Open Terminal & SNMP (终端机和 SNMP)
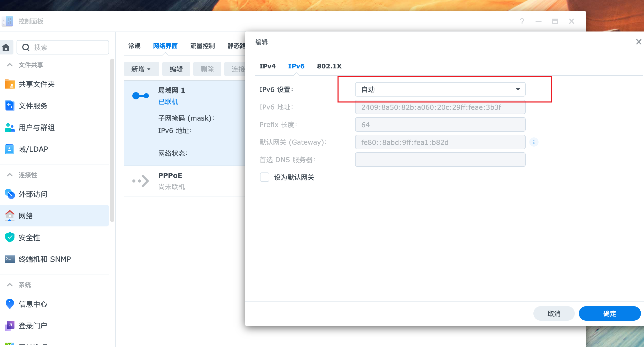The height and width of the screenshot is (347, 644). tap(44, 259)
